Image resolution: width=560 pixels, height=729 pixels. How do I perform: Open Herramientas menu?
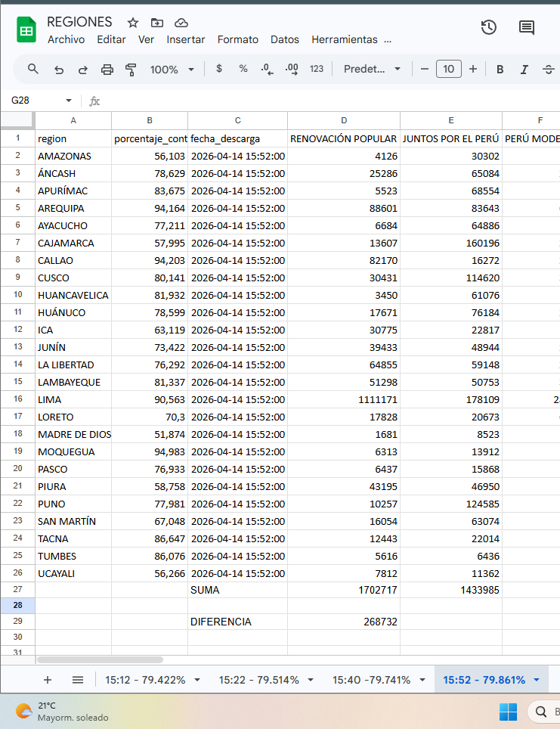coord(345,39)
